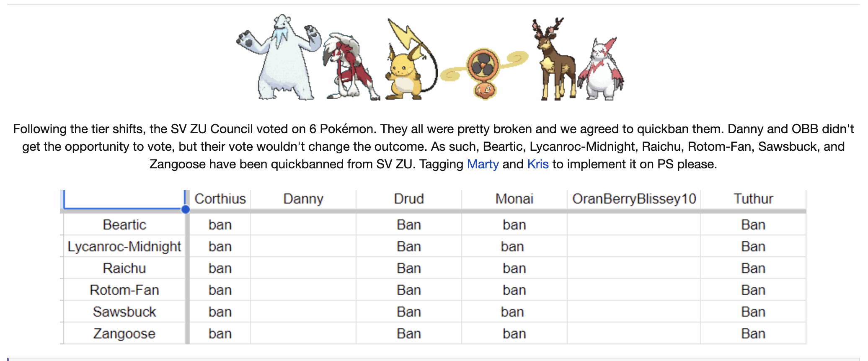Click the Tuthur column header

[753, 199]
